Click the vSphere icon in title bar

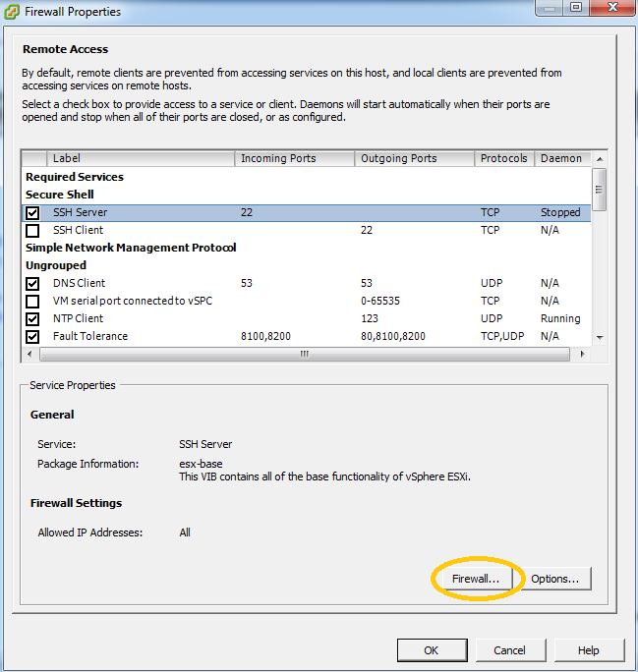(12, 12)
